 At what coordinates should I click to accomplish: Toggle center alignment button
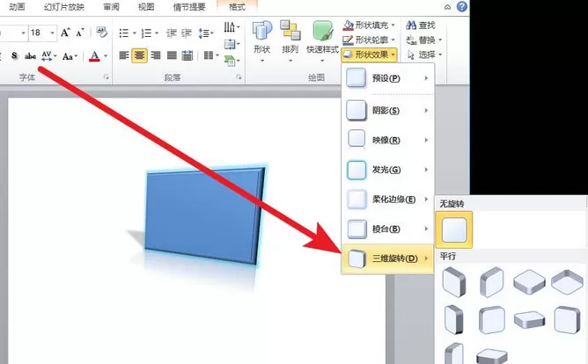coord(139,55)
